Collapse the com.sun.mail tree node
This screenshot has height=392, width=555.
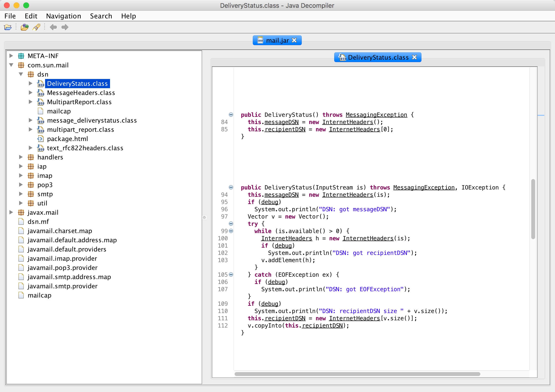coord(11,65)
